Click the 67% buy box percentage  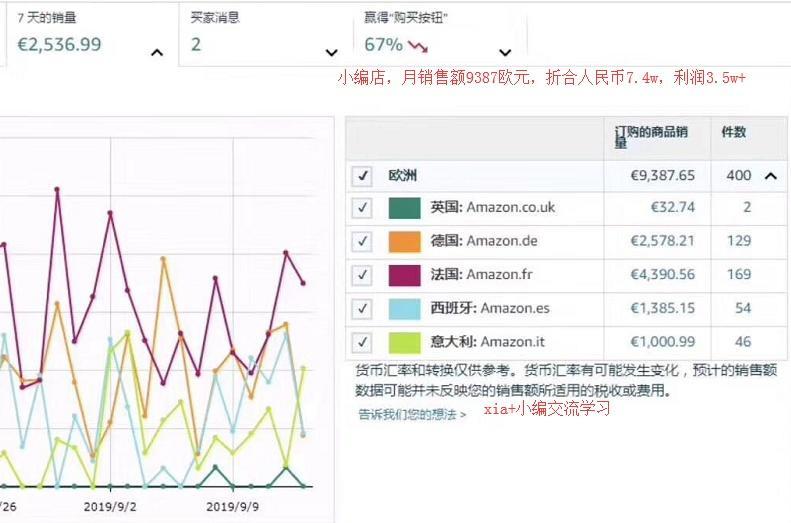383,44
